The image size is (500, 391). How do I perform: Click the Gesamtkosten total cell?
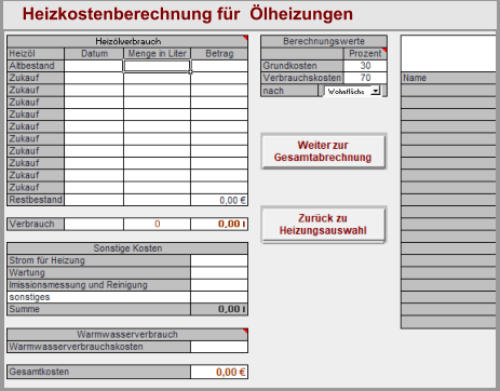219,372
